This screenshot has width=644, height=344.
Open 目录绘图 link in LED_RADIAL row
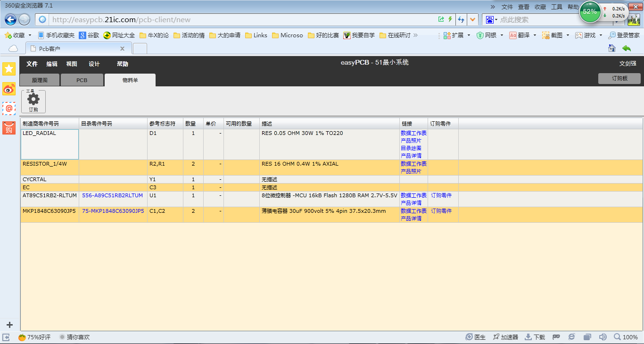[411, 148]
